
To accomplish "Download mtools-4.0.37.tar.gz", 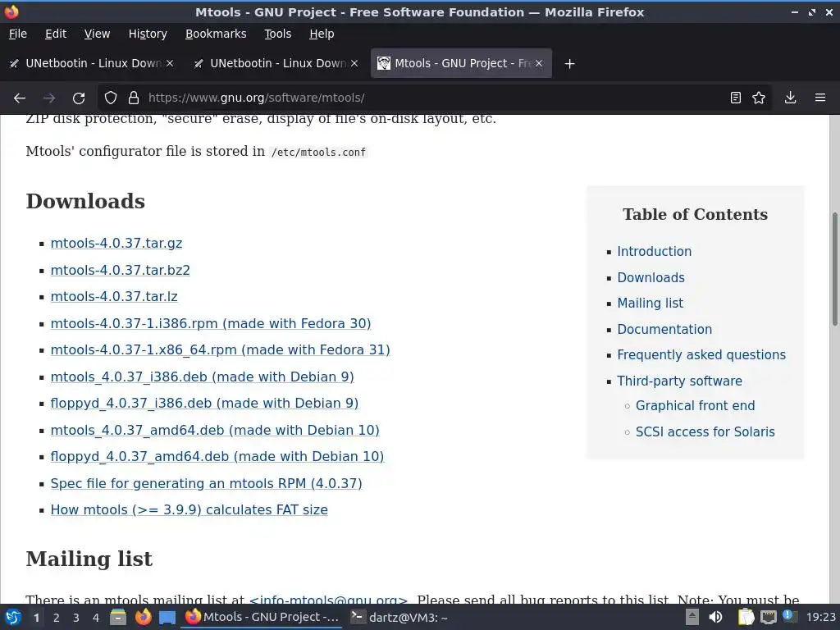I will 116,243.
